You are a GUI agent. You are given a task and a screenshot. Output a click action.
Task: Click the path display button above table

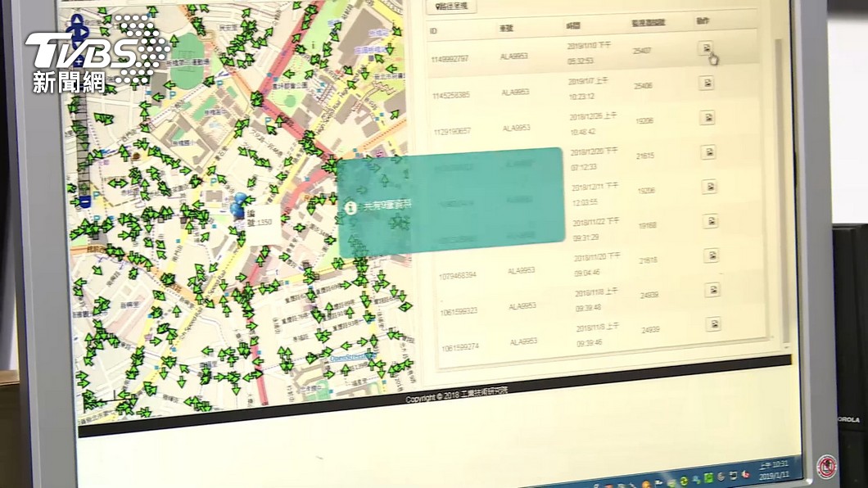452,7
